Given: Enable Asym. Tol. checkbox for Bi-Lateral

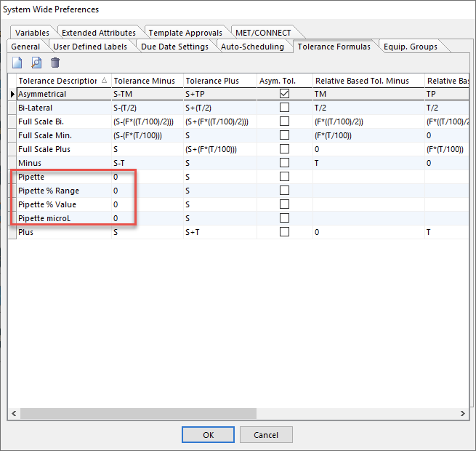Looking at the screenshot, I should (x=284, y=108).
